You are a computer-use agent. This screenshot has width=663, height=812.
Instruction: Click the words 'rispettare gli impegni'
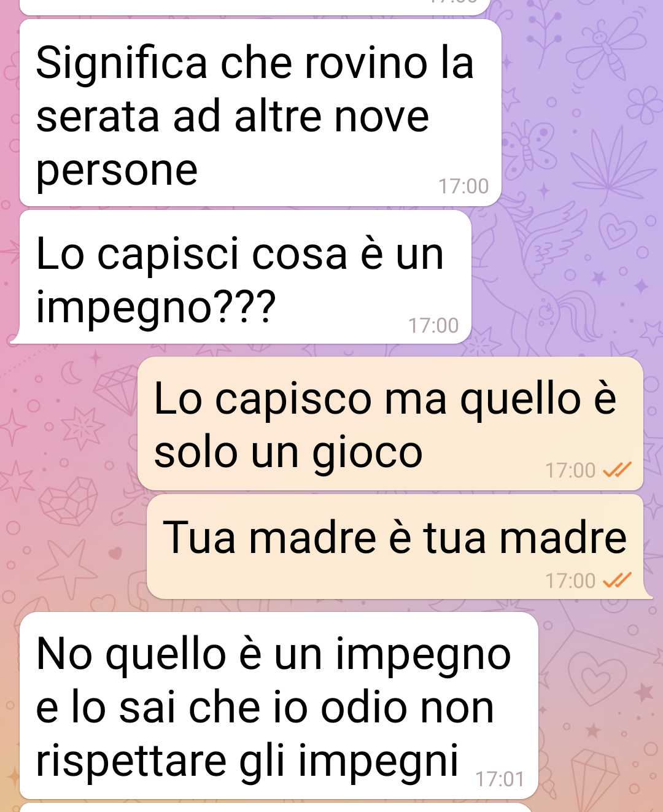(247, 762)
